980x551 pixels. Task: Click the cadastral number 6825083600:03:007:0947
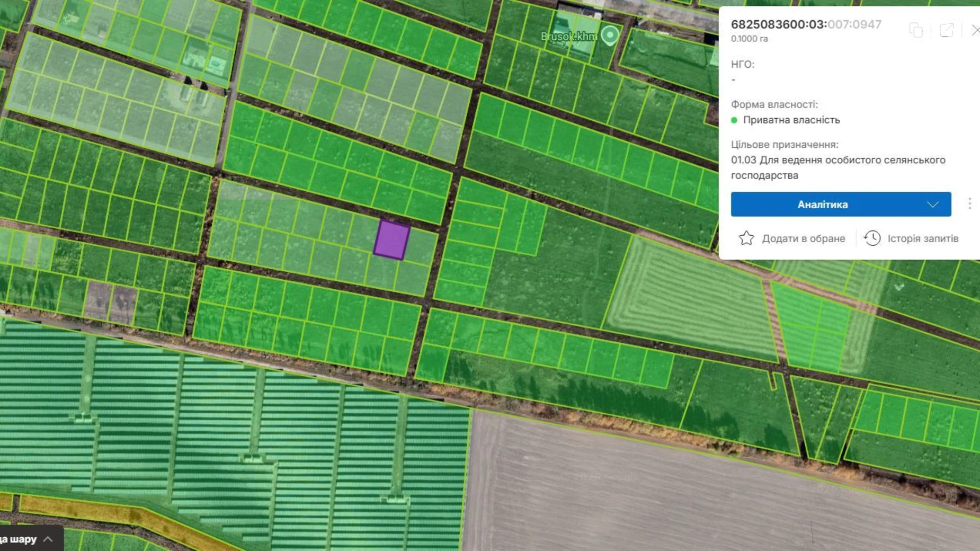pos(806,24)
